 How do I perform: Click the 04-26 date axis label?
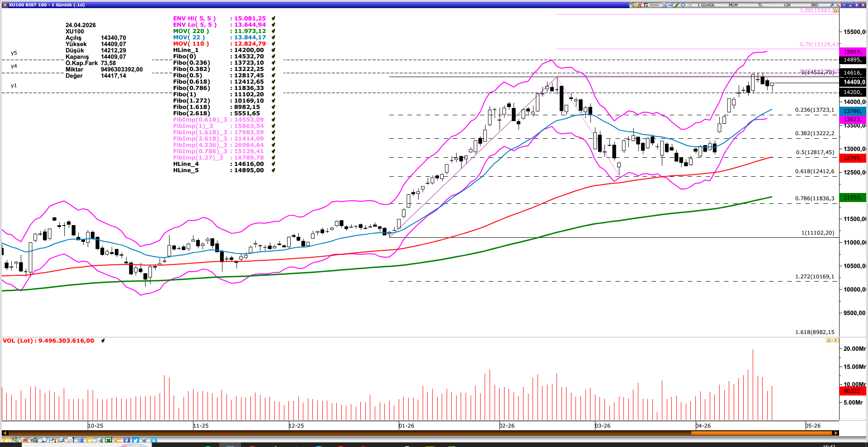point(702,425)
